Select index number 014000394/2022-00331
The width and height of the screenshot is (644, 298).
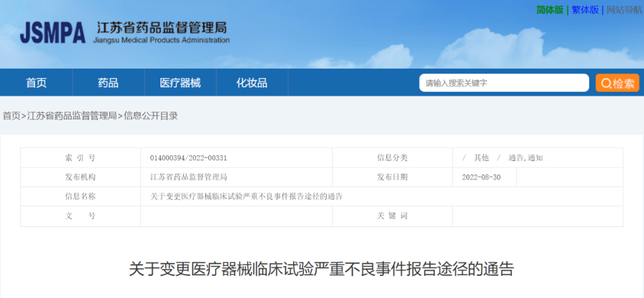188,158
